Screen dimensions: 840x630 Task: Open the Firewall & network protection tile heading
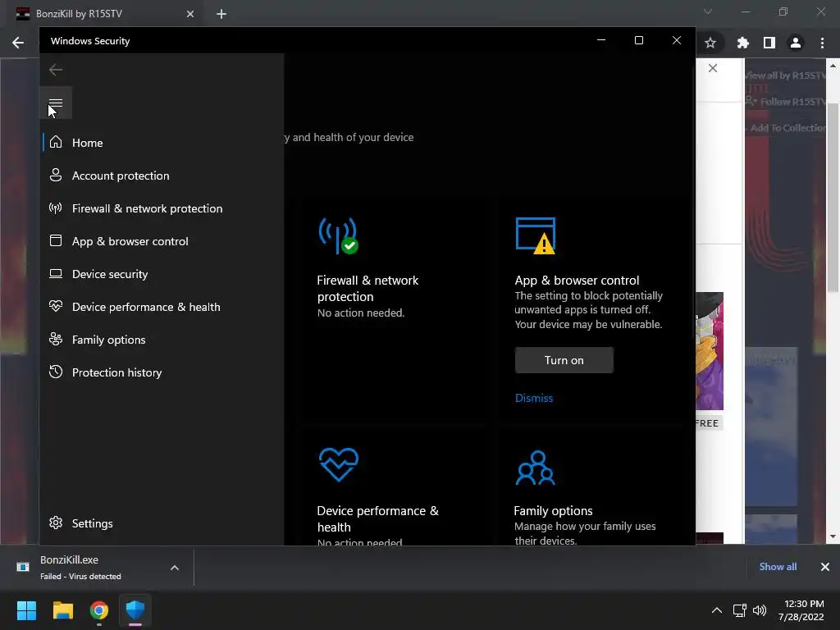(367, 288)
